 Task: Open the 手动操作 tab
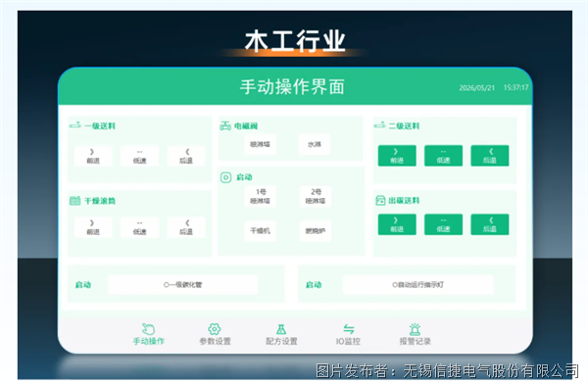coord(149,334)
